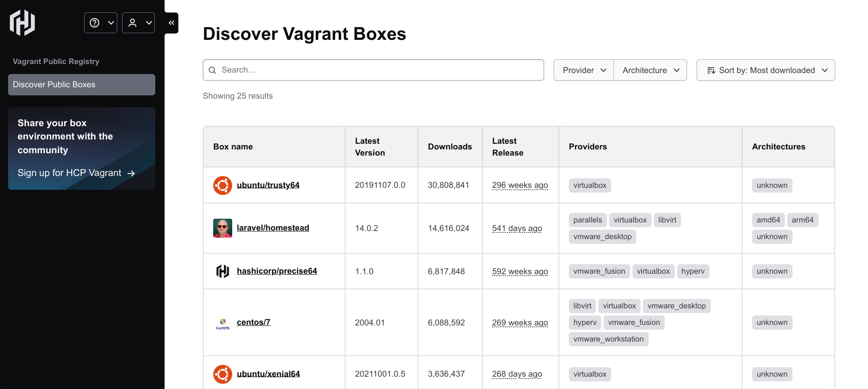Click the Ubuntu logo beside ubuntu/trusty64
868x389 pixels.
pyautogui.click(x=222, y=185)
